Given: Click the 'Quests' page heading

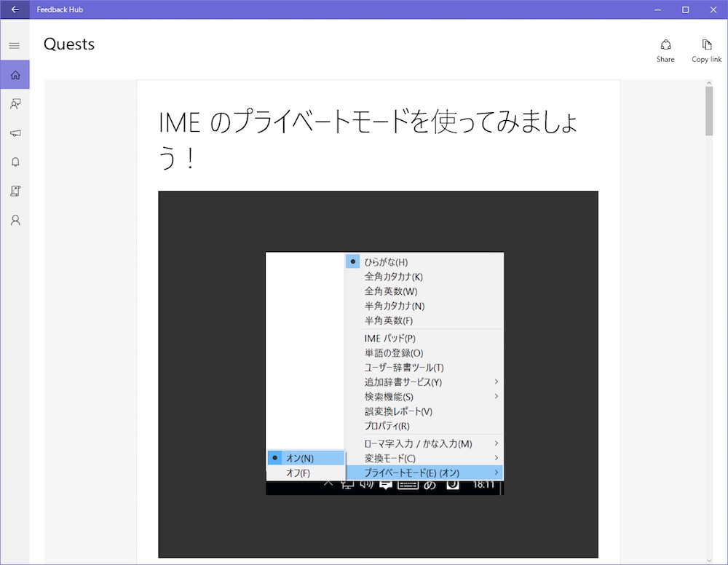Looking at the screenshot, I should pyautogui.click(x=69, y=44).
